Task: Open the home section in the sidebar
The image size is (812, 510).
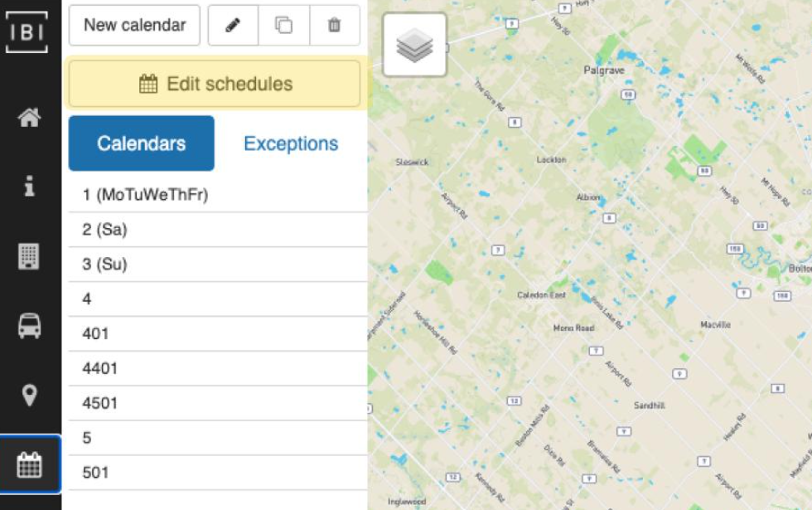Action: (29, 118)
